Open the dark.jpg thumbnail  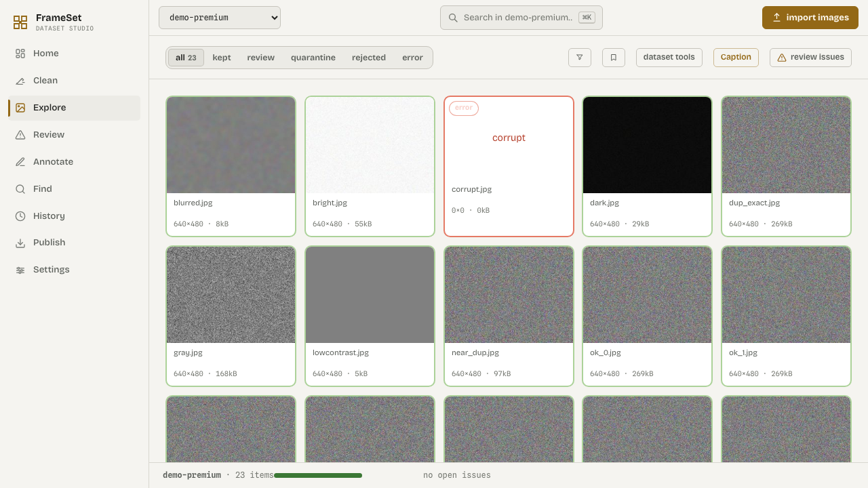click(647, 145)
